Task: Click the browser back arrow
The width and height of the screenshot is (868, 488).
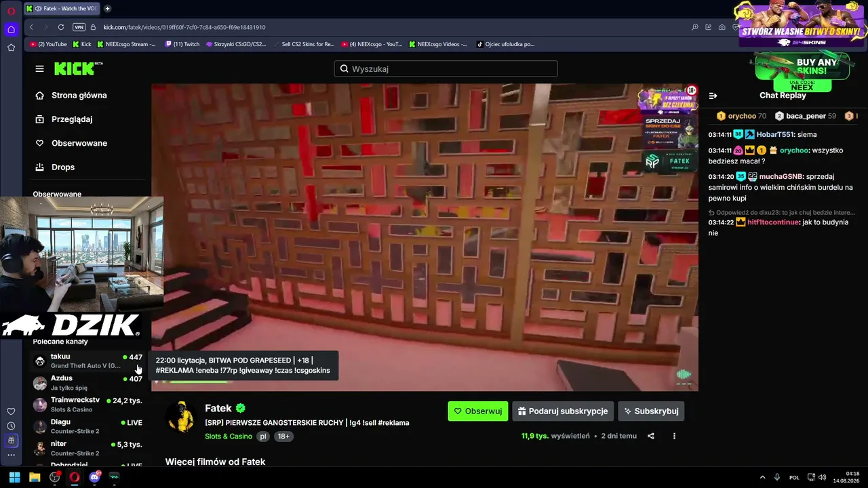Action: 31,27
